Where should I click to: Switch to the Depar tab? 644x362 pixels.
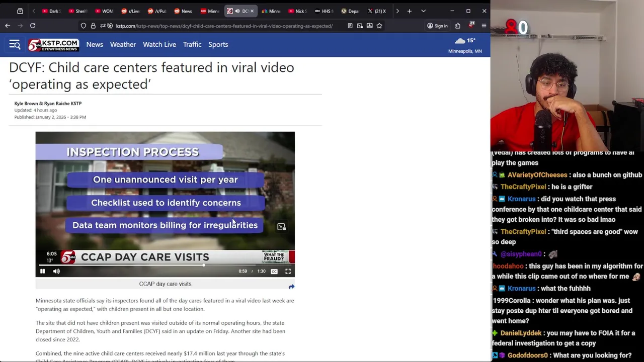click(351, 11)
